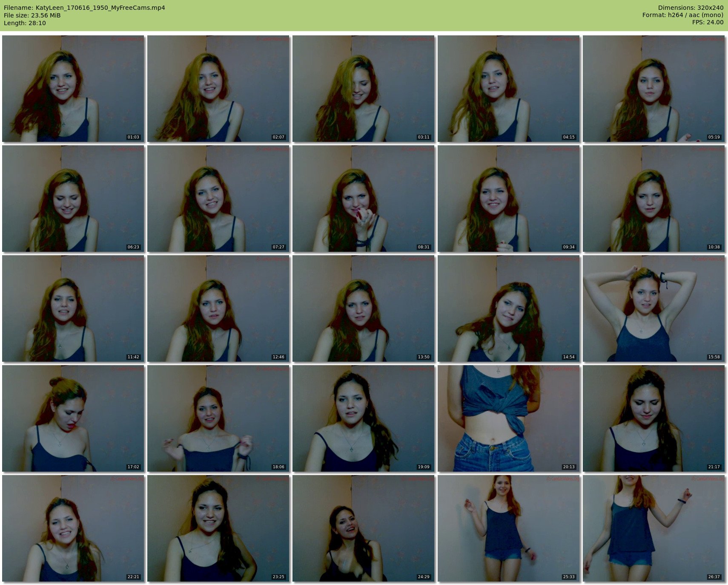Screen dimensions: 728x585
Task: Click the full-body frame at 25:33
Action: point(508,528)
